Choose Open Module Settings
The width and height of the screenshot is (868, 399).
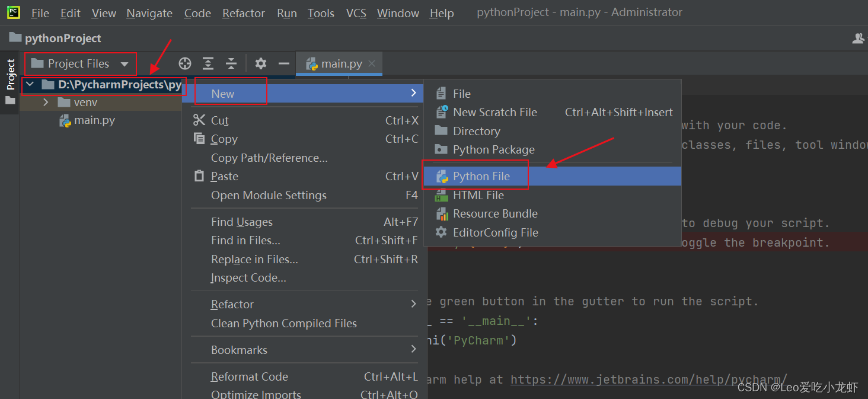point(269,195)
